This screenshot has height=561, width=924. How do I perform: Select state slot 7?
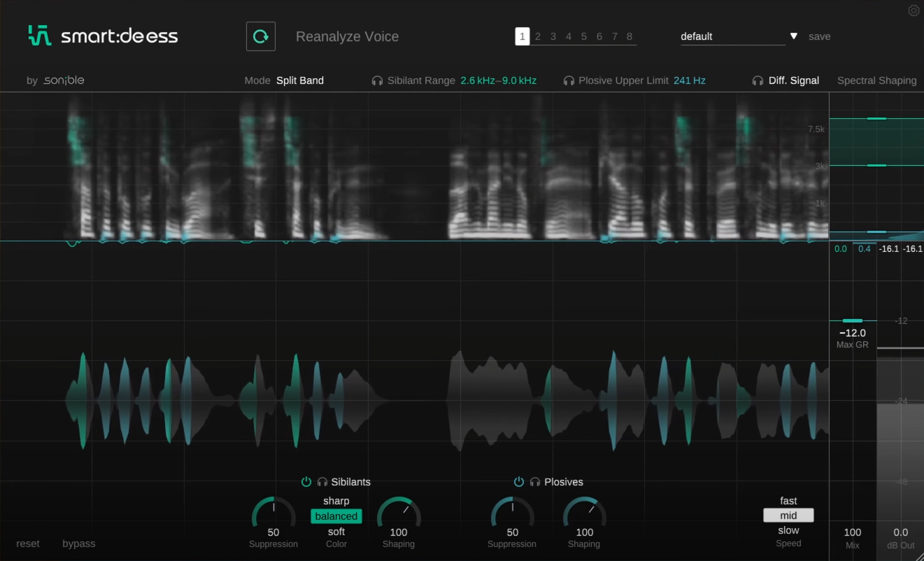pos(615,36)
